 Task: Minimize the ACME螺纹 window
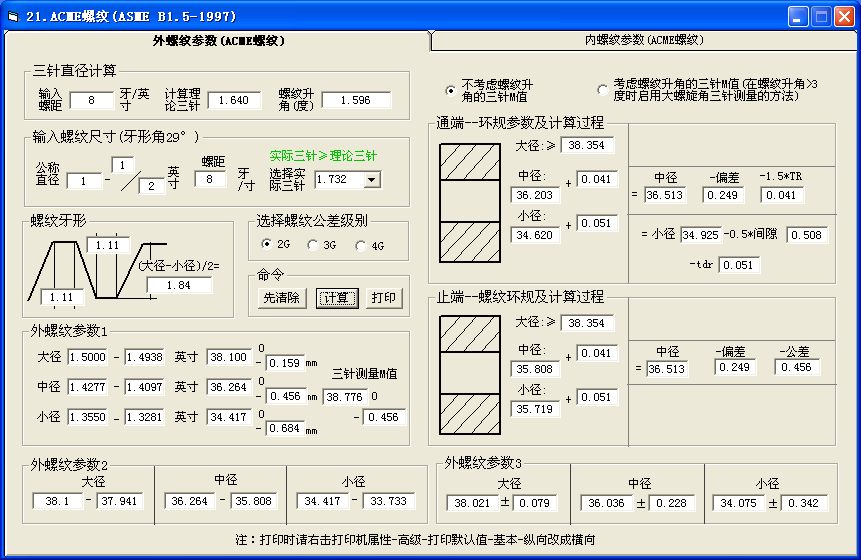(x=798, y=16)
